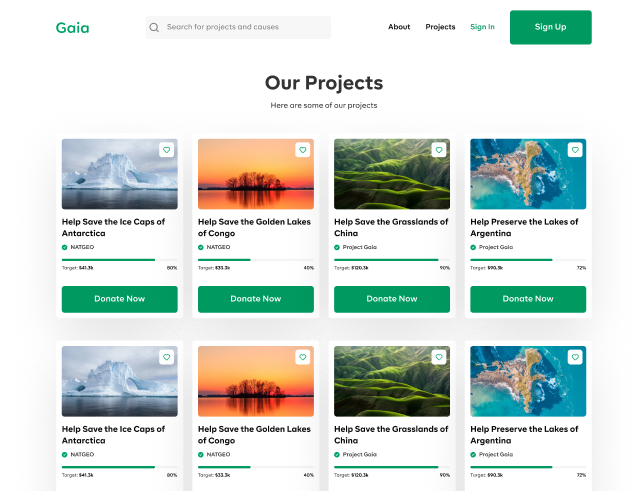639x491 pixels.
Task: Favorite the top-row Lakes of Argentina card
Action: point(575,150)
